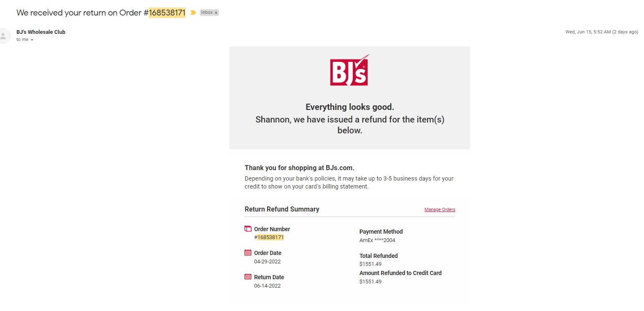644x311 pixels.
Task: Click the Order Date calendar icon
Action: point(248,252)
